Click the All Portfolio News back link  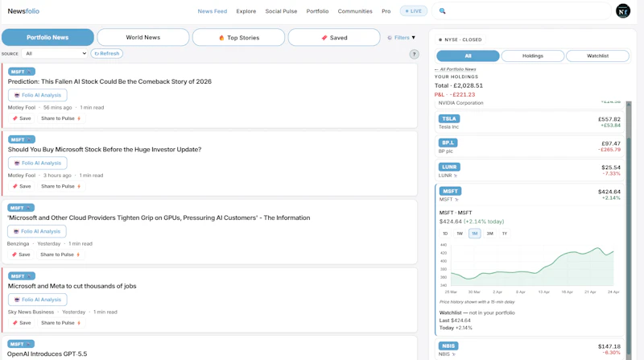click(455, 69)
